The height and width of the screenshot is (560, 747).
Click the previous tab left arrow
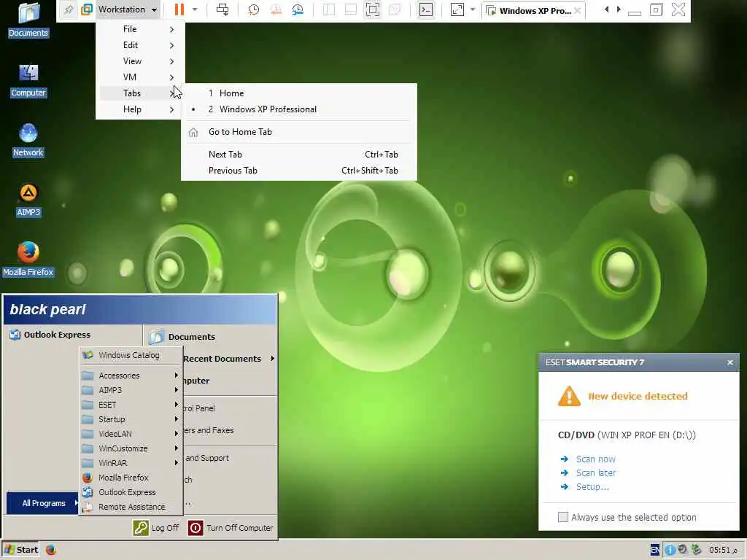606,9
